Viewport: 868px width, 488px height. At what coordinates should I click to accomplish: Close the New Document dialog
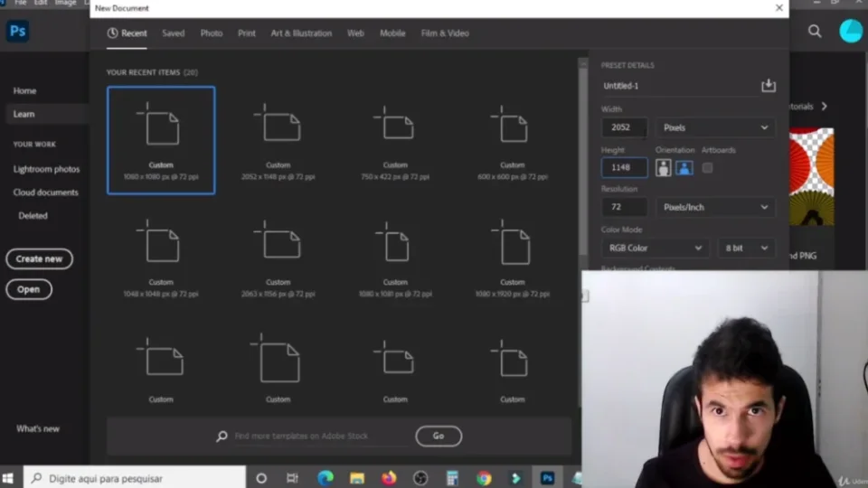point(778,8)
